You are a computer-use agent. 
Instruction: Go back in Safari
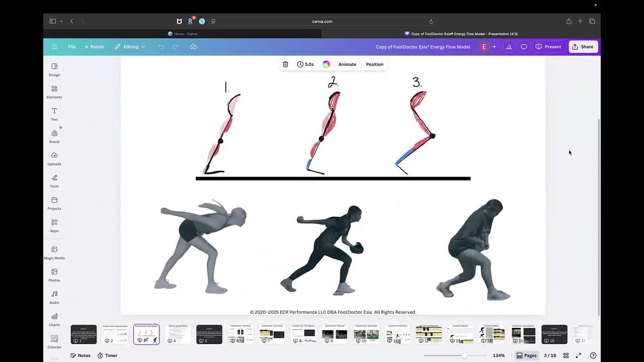pyautogui.click(x=71, y=21)
